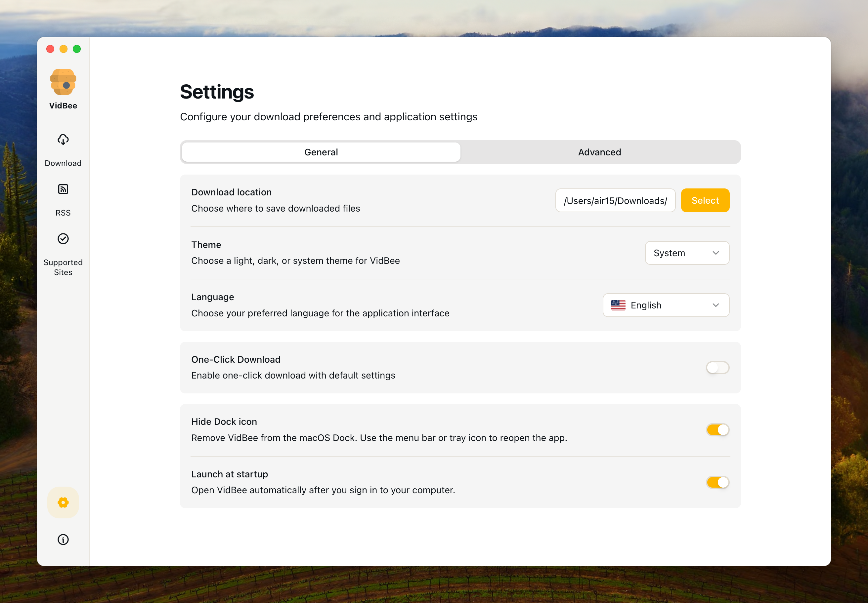The image size is (868, 603).
Task: Open the Language dropdown showing English
Action: click(666, 305)
